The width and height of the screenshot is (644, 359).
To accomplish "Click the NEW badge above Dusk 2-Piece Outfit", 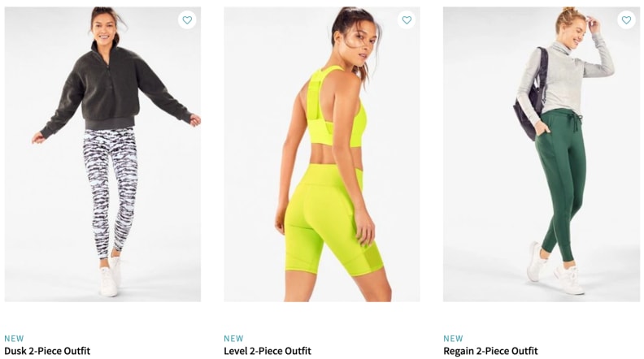I will click(x=14, y=339).
